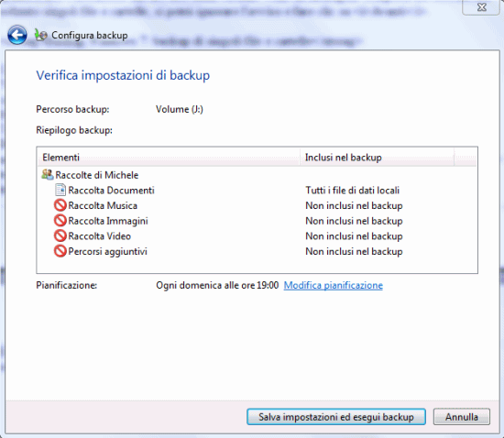Click the excluded icon beside Percorsi aggiuntivi
The width and height of the screenshot is (504, 438).
pyautogui.click(x=60, y=251)
